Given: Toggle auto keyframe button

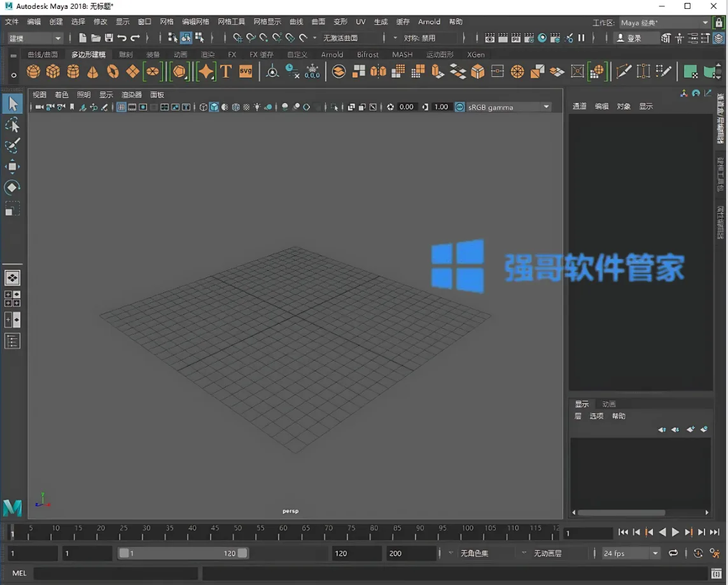Looking at the screenshot, I should pyautogui.click(x=698, y=553).
